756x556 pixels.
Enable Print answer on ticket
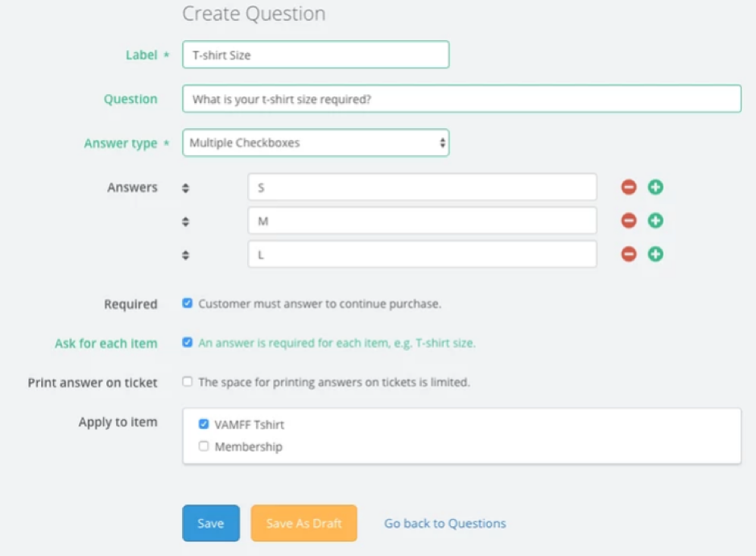click(187, 381)
